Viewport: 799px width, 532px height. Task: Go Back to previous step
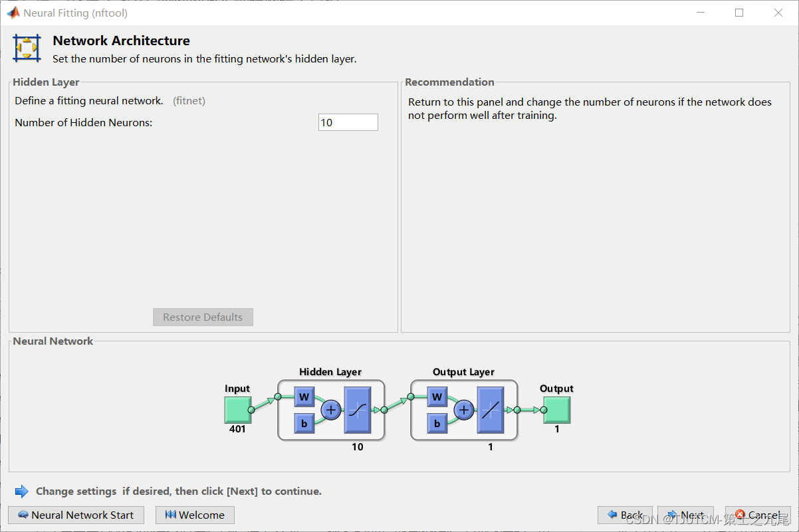coord(625,515)
